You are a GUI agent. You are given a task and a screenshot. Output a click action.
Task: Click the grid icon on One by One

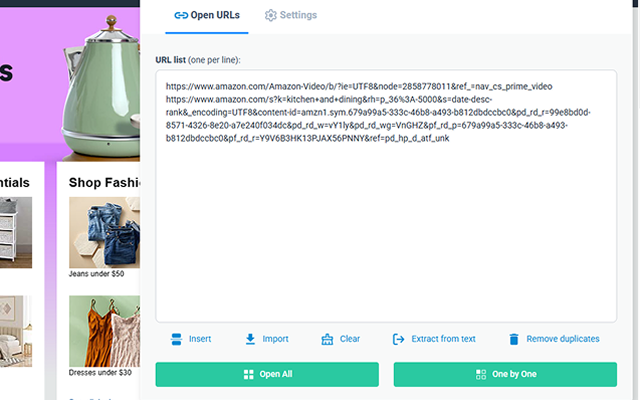click(481, 374)
